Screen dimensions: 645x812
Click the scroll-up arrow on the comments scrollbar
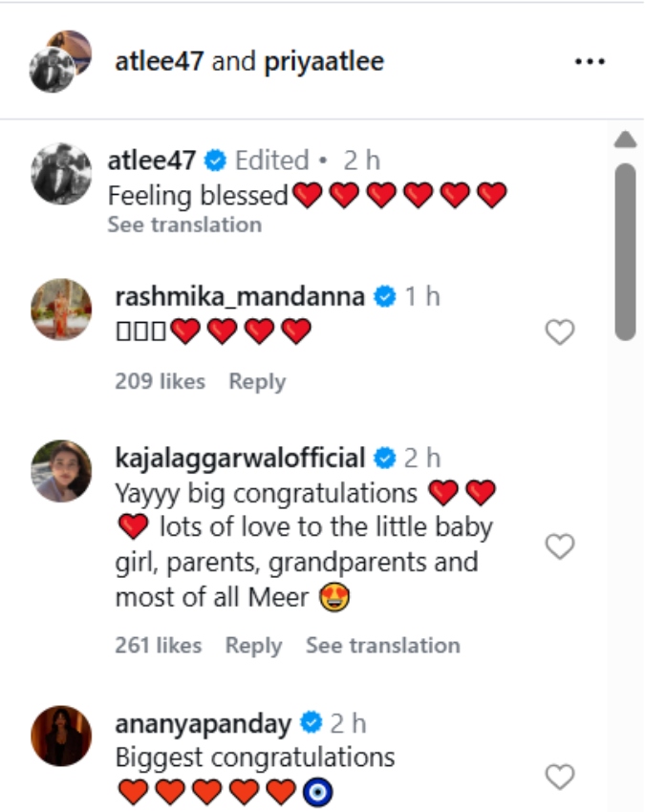[x=625, y=140]
